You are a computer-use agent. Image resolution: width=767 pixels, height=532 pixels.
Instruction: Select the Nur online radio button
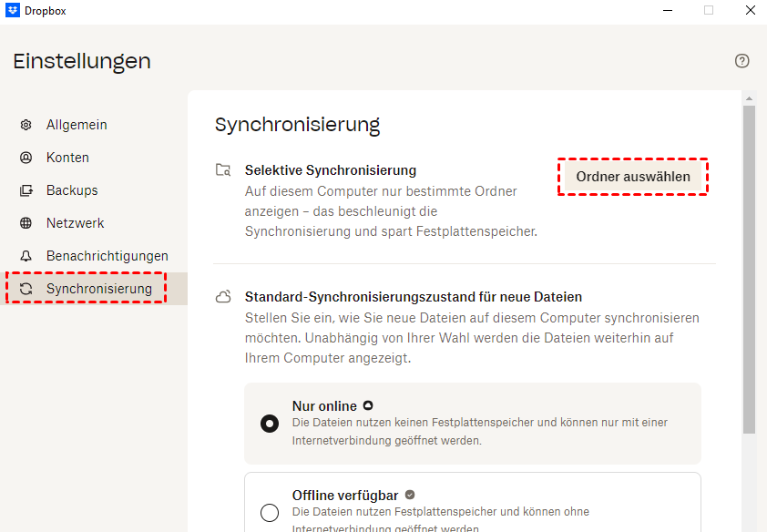coord(270,424)
